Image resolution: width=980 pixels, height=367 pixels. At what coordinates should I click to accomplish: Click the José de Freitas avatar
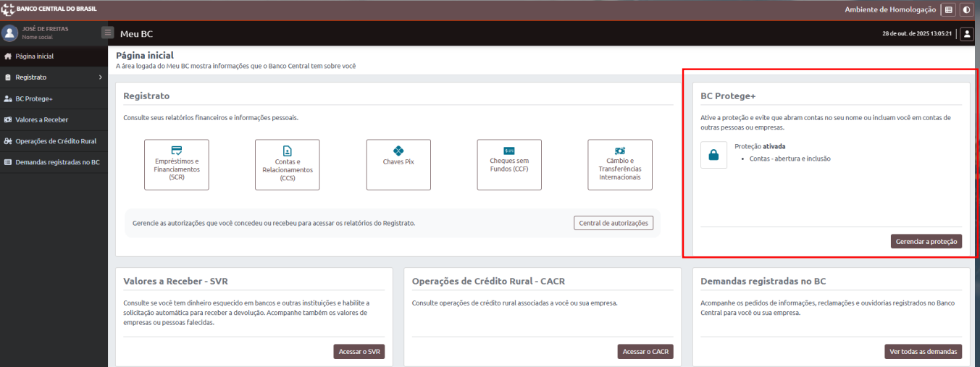(x=10, y=33)
